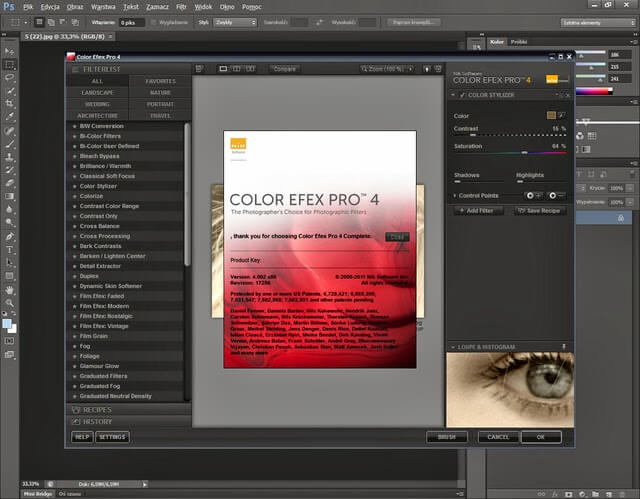Click the Contrast slider handle
640x499 pixels.
[473, 135]
